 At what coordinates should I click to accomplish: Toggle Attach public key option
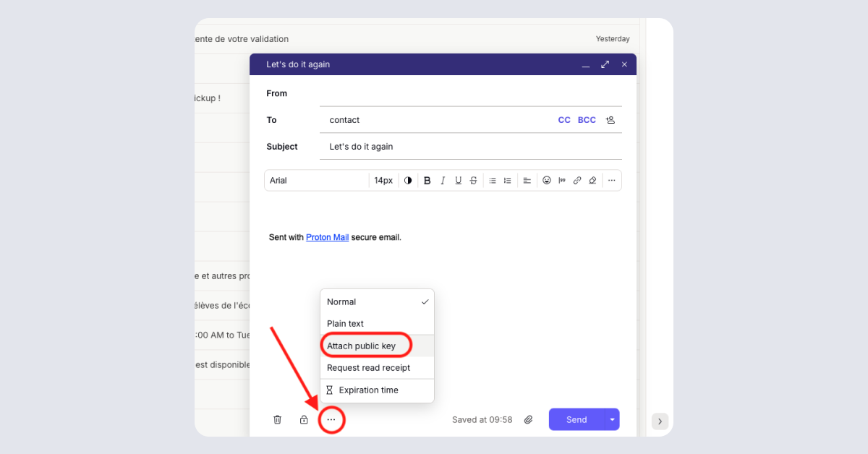[365, 345]
